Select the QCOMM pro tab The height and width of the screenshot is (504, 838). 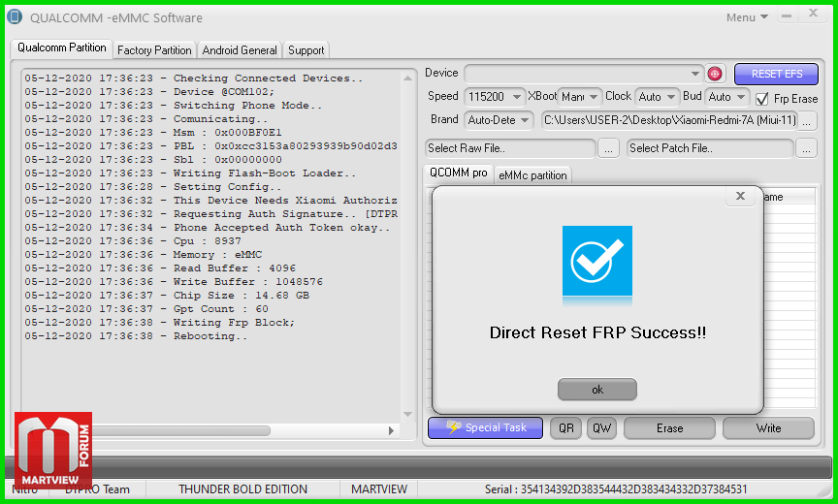coord(458,173)
